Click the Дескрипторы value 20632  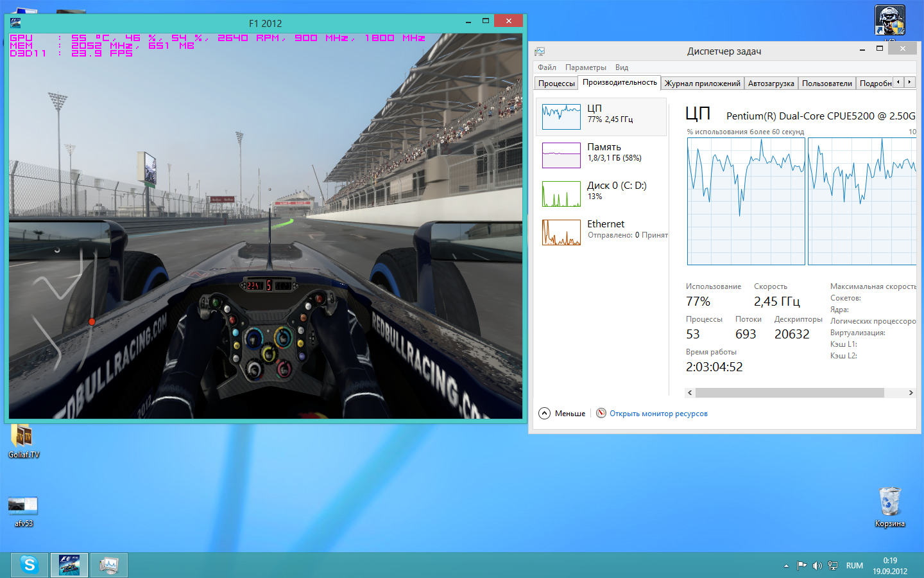click(792, 335)
